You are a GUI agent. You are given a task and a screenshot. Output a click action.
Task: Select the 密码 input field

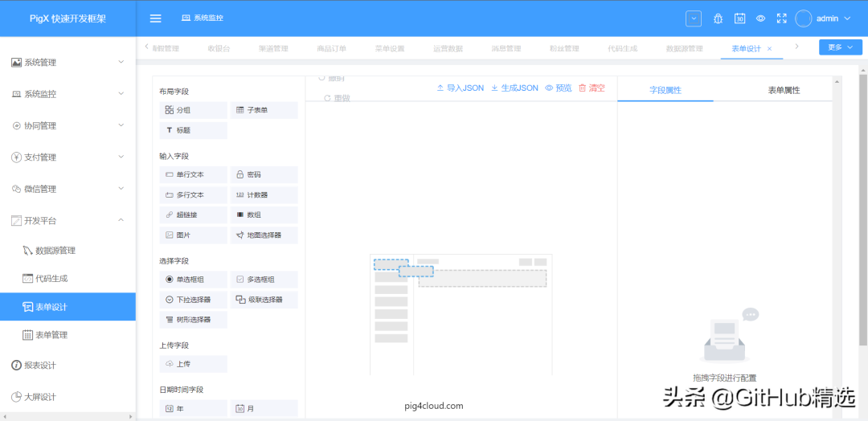pos(264,175)
